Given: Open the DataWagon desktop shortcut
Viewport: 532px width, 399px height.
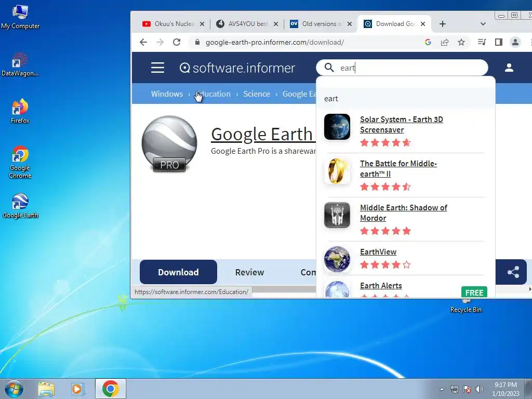Looking at the screenshot, I should 20,64.
